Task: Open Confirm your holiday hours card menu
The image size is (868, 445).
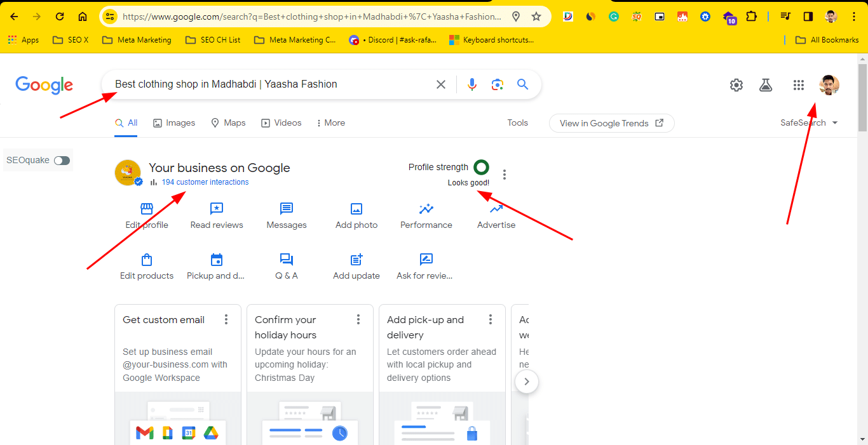Action: [358, 319]
